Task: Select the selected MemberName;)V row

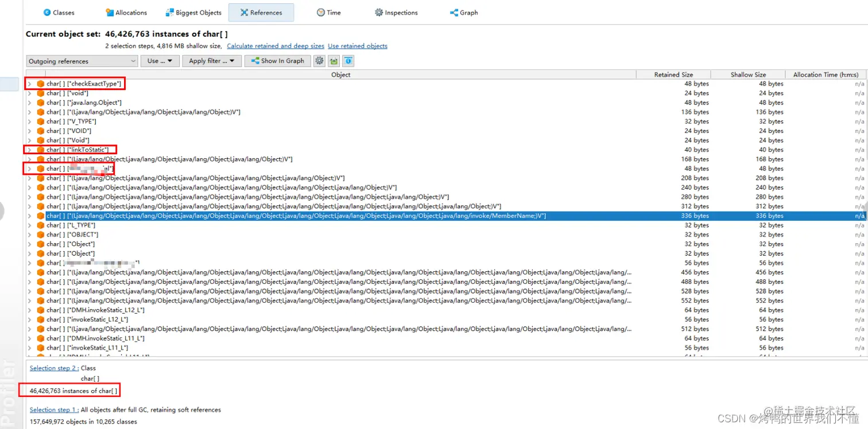Action: (446, 216)
